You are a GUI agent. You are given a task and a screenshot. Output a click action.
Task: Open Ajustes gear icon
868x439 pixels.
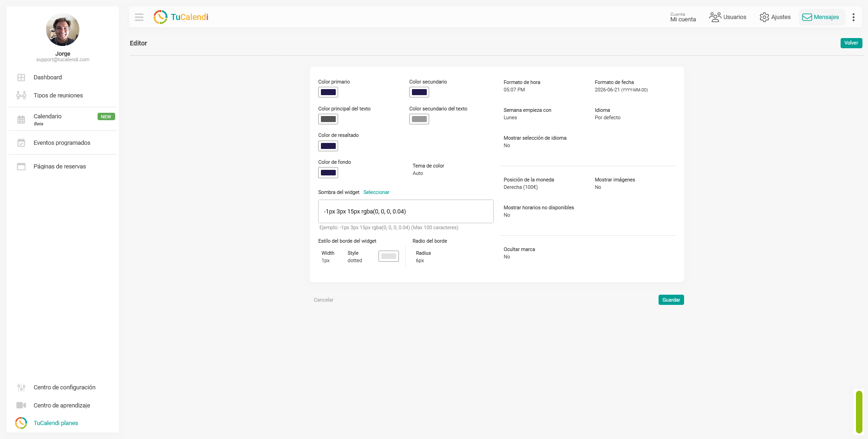pos(764,17)
